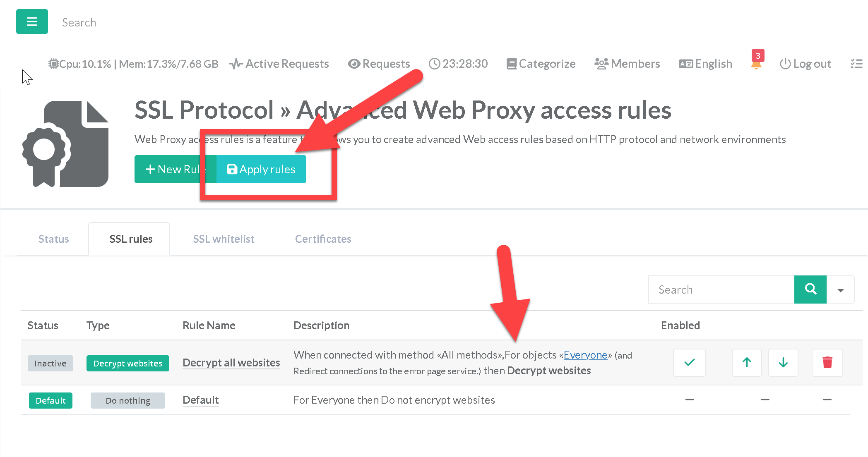Screen dimensions: 868x457
Task: Open the English language selector
Action: coord(706,64)
